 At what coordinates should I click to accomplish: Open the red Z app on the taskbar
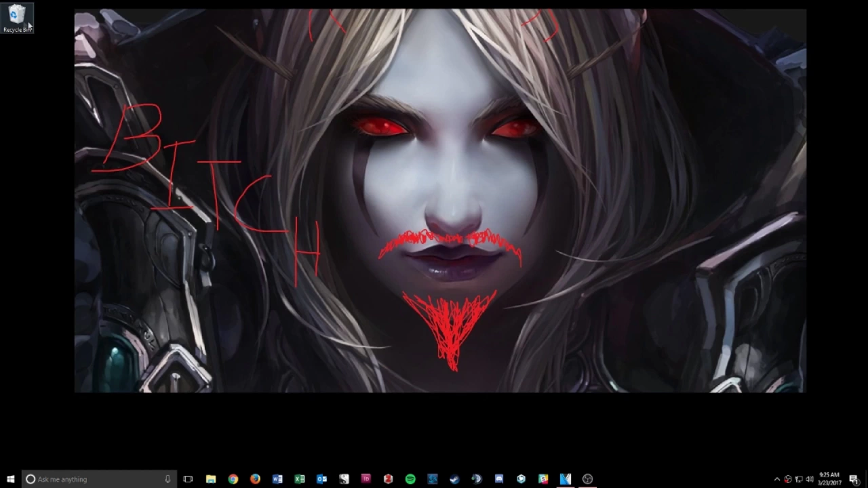click(388, 479)
